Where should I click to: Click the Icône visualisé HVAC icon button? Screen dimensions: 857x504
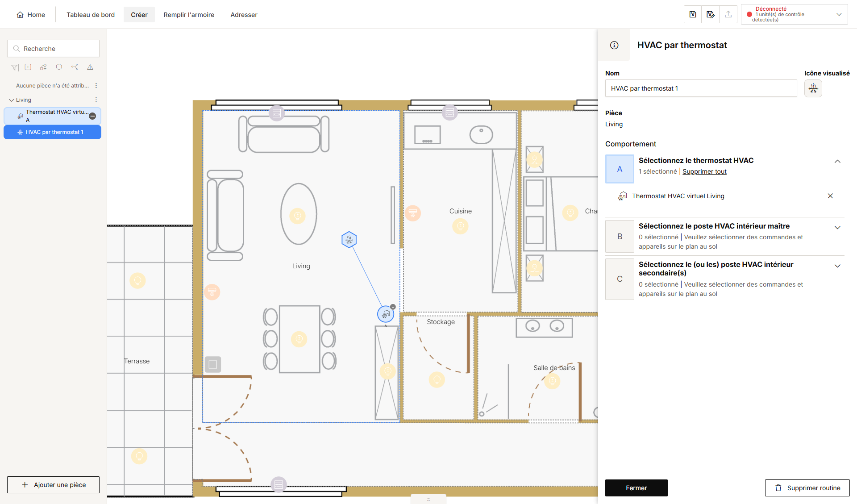[x=813, y=88]
